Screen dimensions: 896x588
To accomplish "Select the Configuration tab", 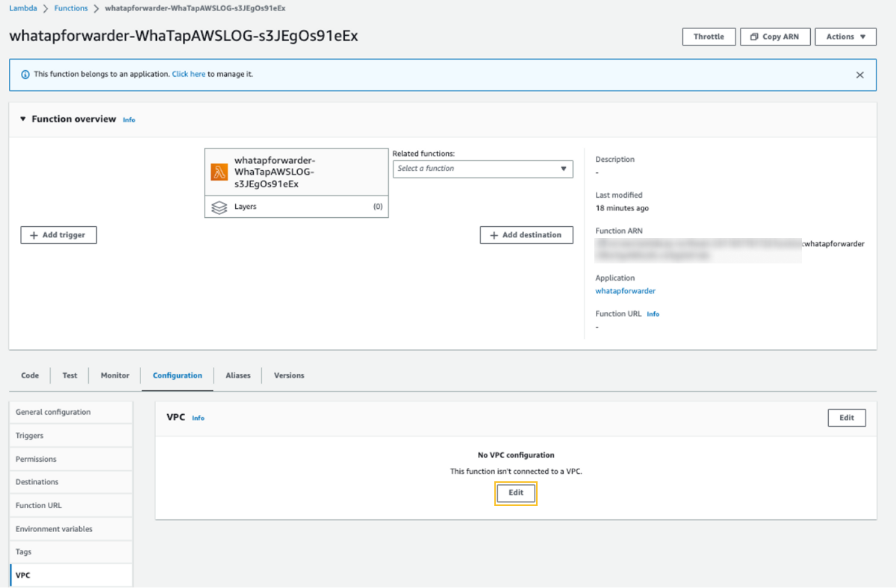I will coord(178,375).
